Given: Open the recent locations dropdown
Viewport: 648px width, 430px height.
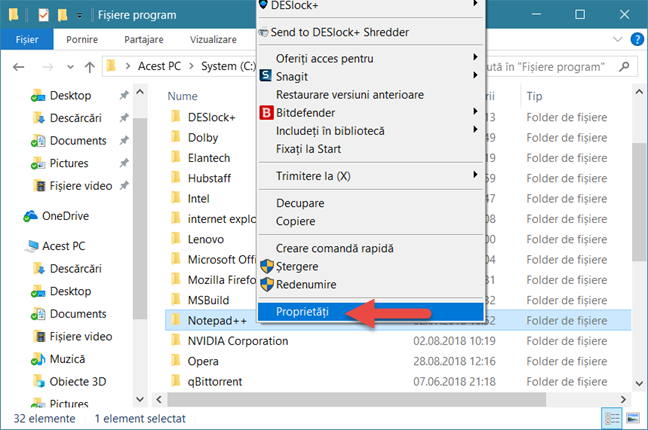Looking at the screenshot, I should pyautogui.click(x=70, y=67).
